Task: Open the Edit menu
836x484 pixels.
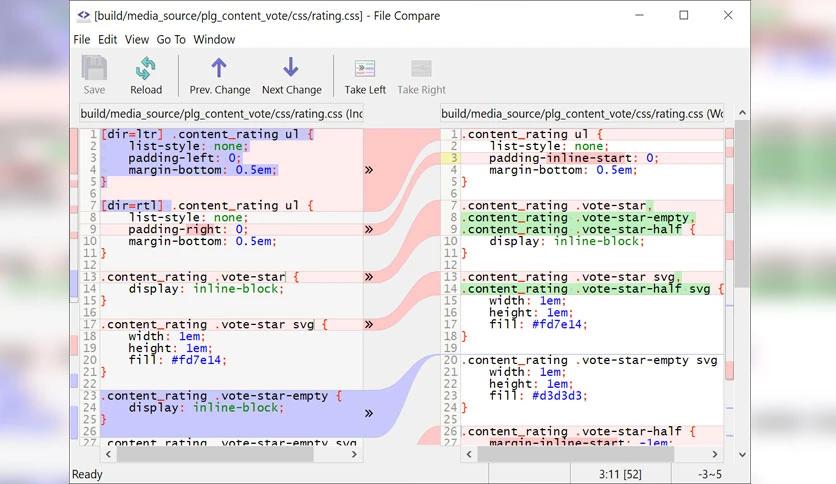Action: click(x=107, y=39)
